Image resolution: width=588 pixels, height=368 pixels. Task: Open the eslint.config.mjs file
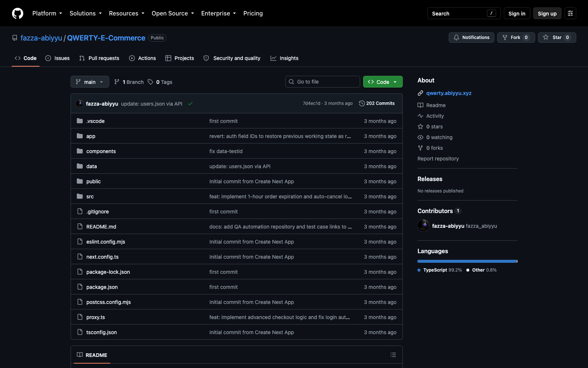tap(106, 242)
